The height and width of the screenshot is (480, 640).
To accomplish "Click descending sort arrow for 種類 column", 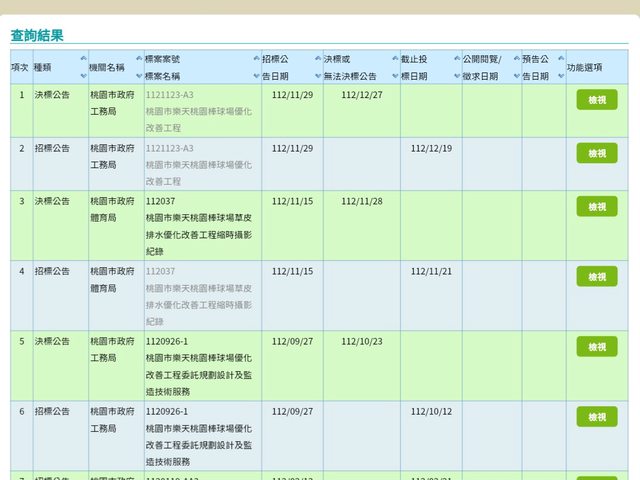I will 84,75.
